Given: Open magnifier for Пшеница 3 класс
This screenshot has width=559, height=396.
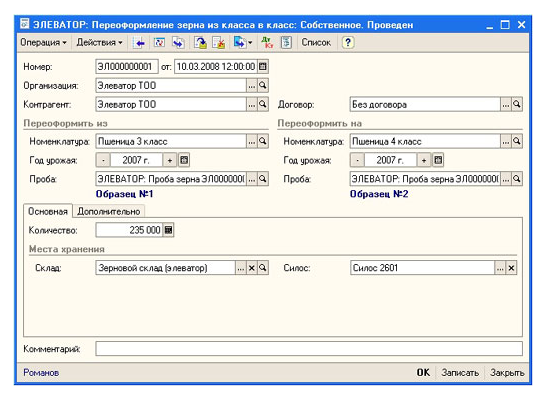Looking at the screenshot, I should [263, 142].
